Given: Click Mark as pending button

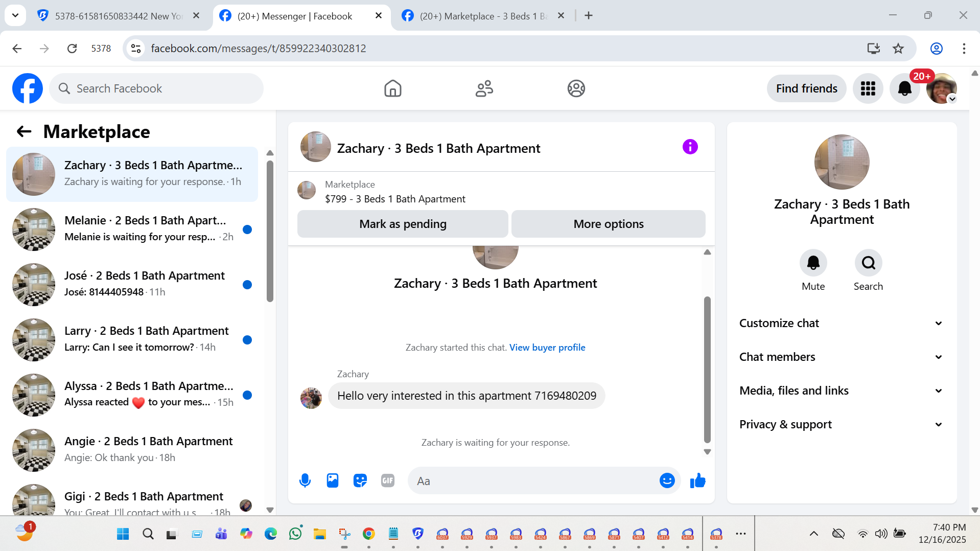Looking at the screenshot, I should (403, 224).
